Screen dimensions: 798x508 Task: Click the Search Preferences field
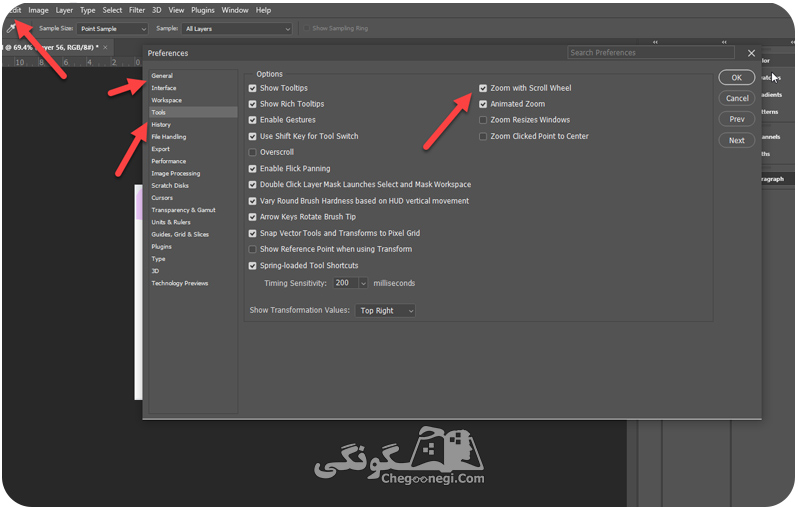point(651,52)
